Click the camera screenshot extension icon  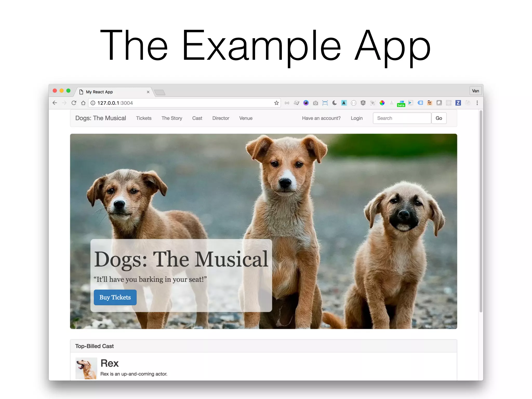pos(315,103)
